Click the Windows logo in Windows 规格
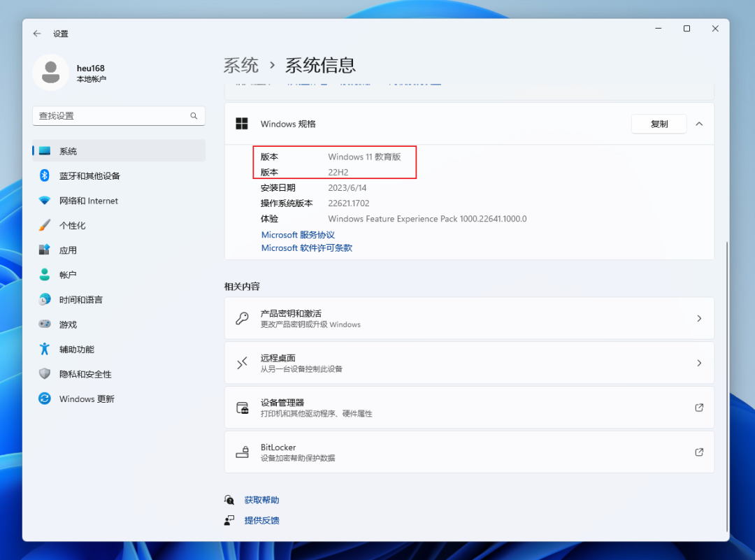This screenshot has height=560, width=755. tap(242, 124)
